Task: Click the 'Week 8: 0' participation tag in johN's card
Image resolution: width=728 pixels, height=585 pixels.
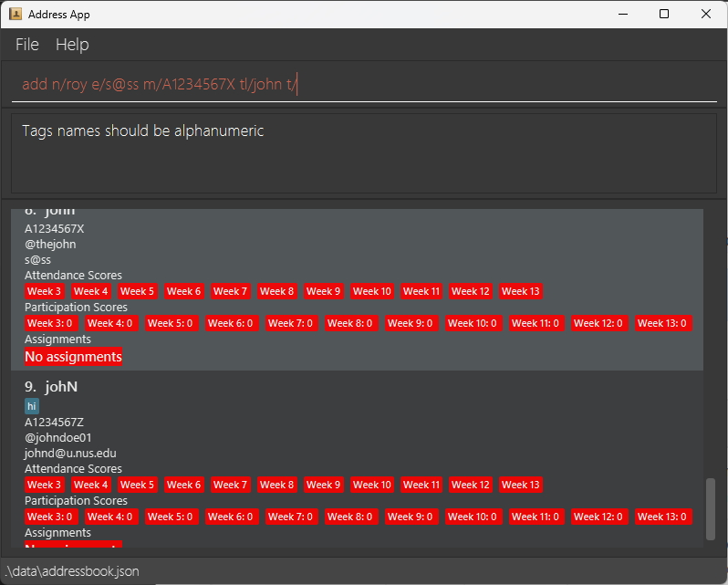Action: point(350,517)
